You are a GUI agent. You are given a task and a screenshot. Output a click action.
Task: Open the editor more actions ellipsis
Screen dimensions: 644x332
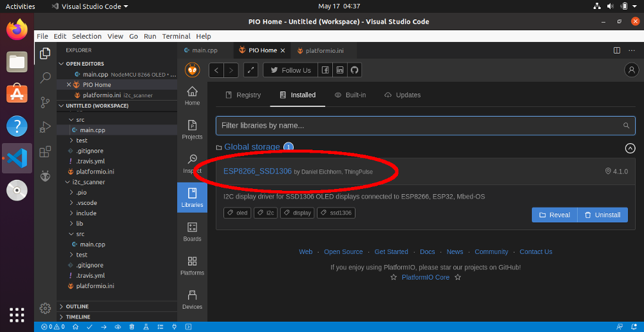(x=631, y=50)
